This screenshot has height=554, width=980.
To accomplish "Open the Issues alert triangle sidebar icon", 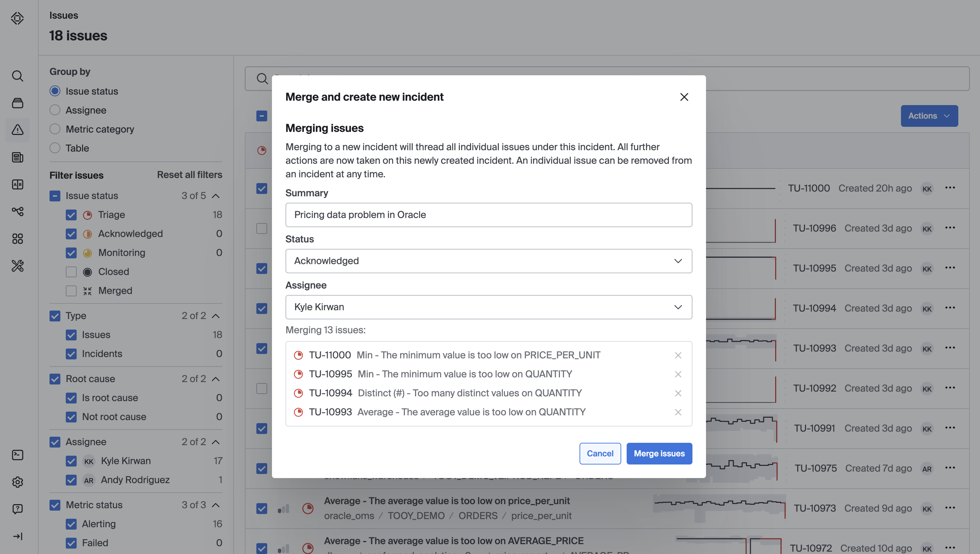I will click(18, 130).
